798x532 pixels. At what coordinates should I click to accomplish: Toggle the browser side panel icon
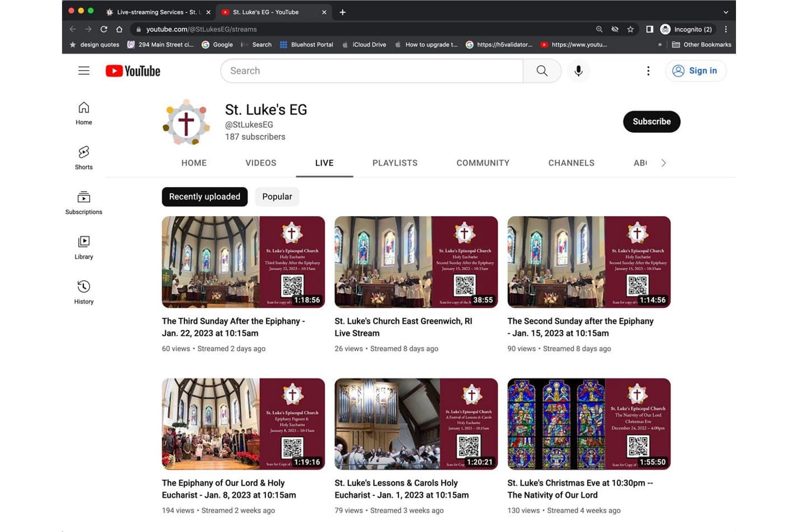coord(650,29)
